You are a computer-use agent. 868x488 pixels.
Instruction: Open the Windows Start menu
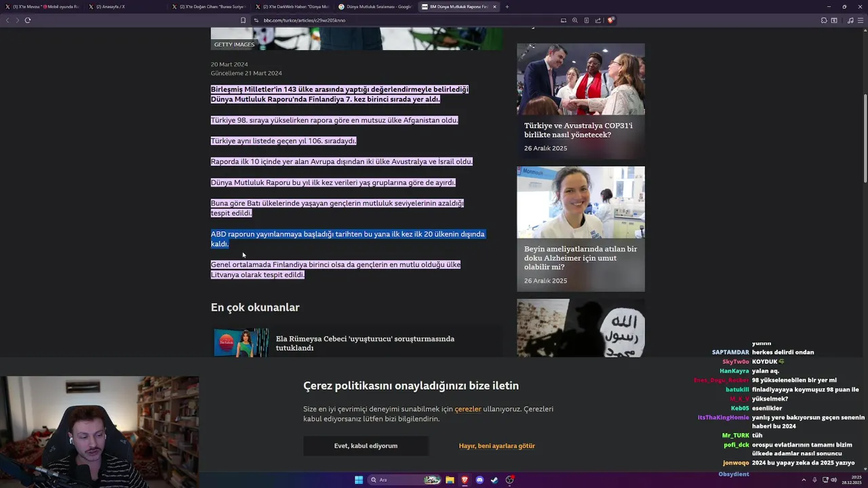(x=359, y=480)
